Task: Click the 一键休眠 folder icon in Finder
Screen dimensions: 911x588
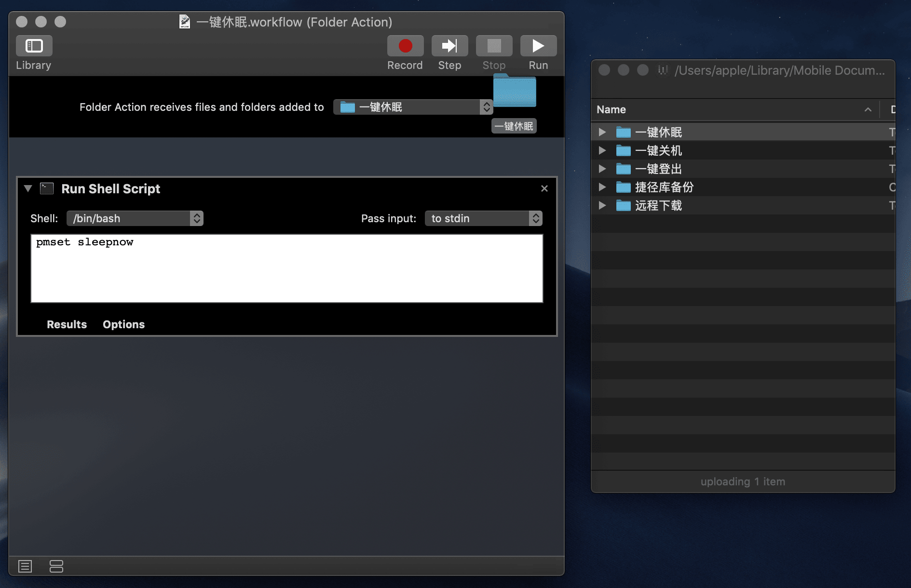Action: [x=624, y=132]
